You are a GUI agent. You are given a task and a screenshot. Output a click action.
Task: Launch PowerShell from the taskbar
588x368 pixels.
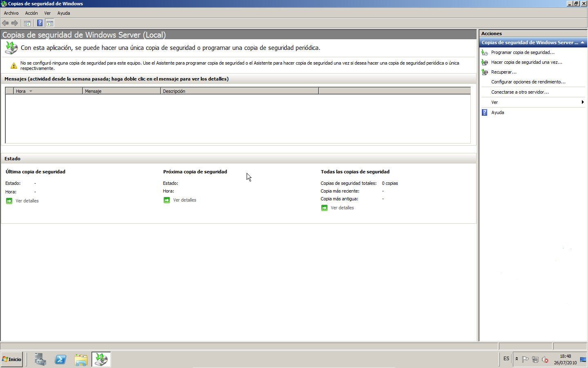point(60,359)
